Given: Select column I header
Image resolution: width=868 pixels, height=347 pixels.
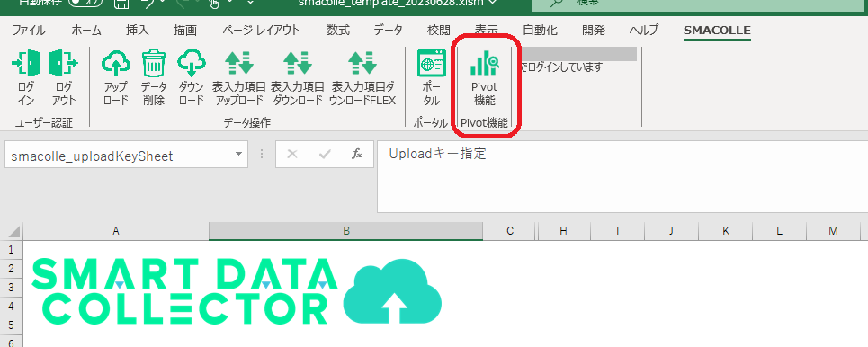Looking at the screenshot, I should 617,231.
